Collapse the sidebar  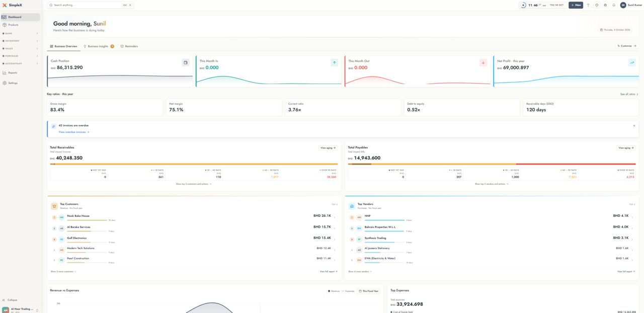10,300
